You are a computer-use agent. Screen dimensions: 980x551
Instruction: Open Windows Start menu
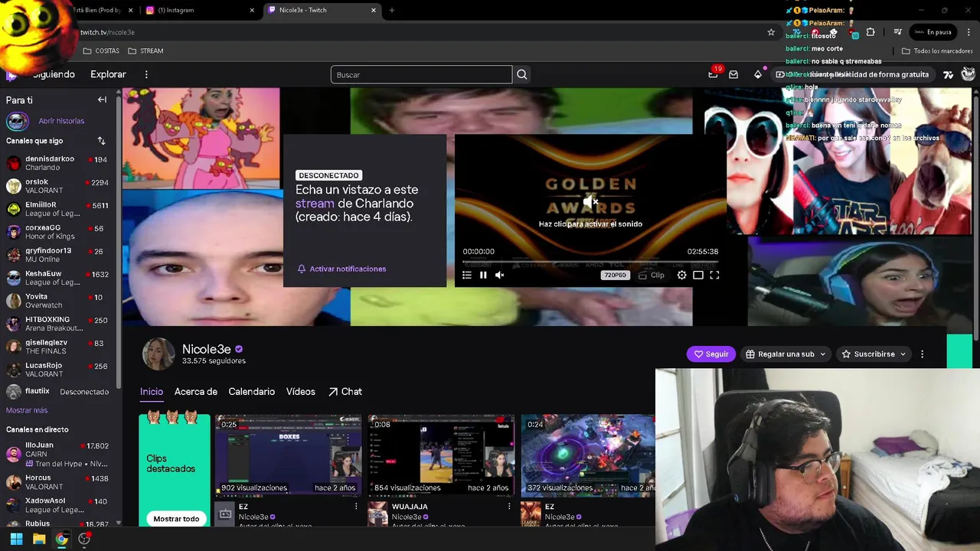pos(16,539)
